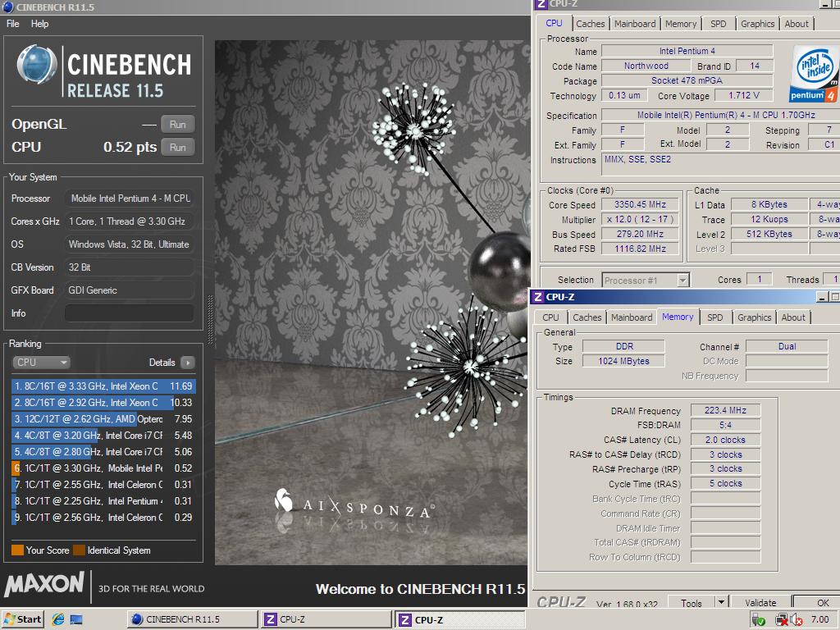Click the empty Info input field
Screen dimensions: 840x630
click(129, 313)
